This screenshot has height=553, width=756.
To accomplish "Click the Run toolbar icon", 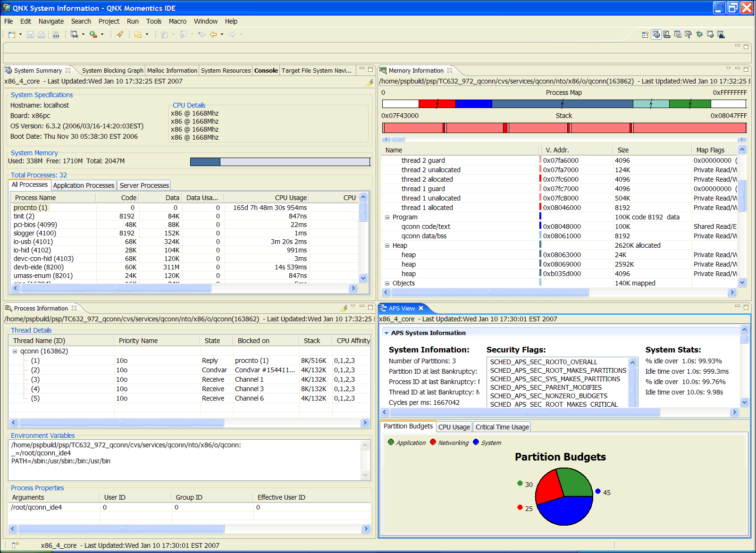I will pyautogui.click(x=92, y=34).
